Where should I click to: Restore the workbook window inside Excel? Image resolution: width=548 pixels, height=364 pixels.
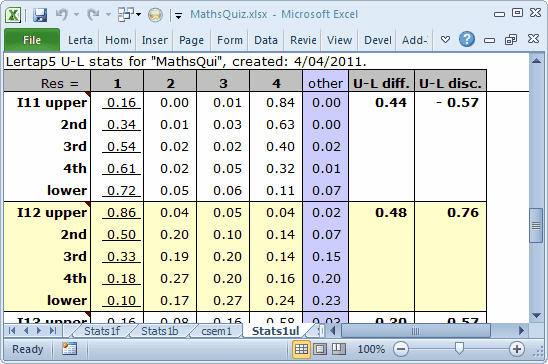tap(511, 39)
